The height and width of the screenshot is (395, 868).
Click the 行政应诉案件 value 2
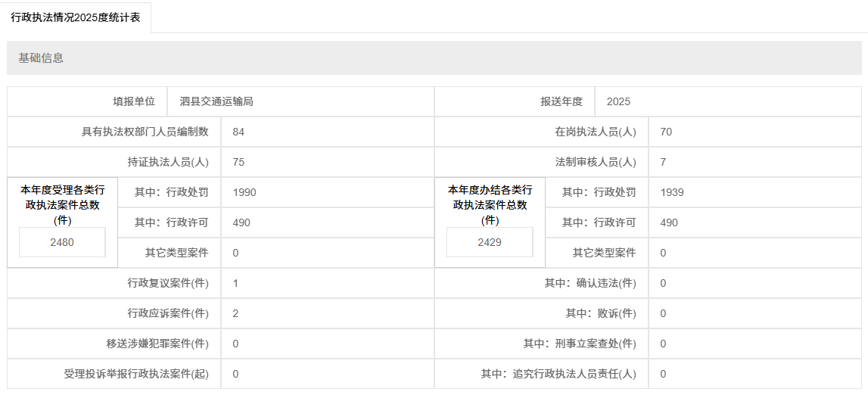point(236,313)
